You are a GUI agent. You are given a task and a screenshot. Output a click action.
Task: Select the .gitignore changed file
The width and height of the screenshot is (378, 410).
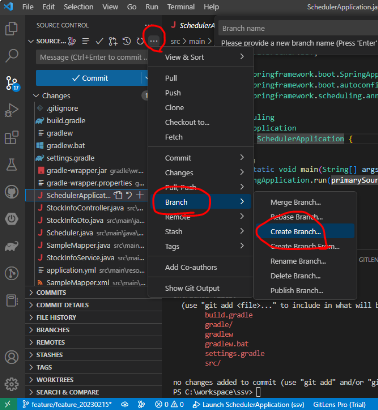87,108
